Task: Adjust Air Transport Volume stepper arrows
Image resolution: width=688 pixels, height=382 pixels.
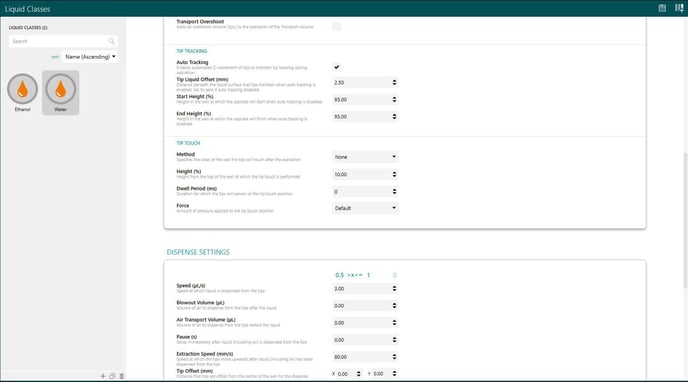Action: click(394, 323)
